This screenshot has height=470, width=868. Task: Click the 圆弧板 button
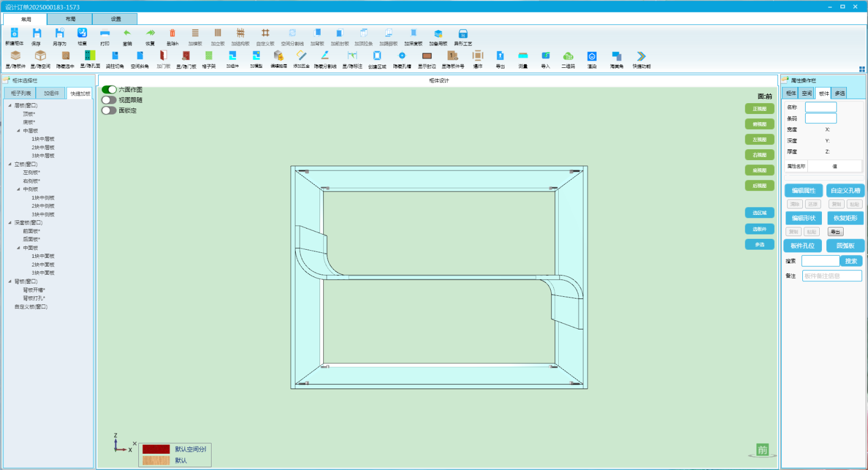point(845,246)
